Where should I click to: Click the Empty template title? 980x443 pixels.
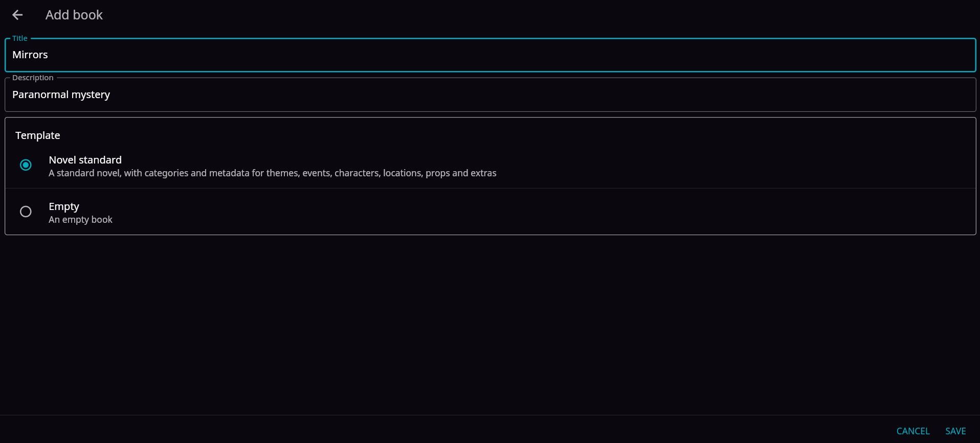[x=64, y=206]
